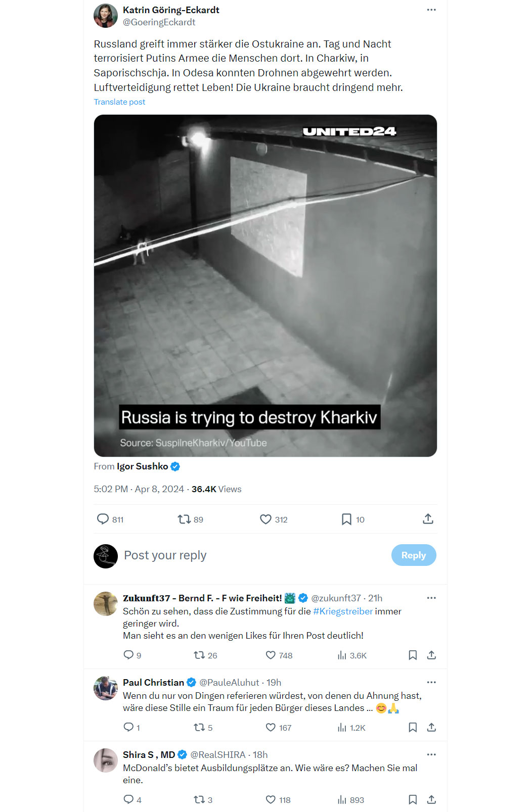Screen dimensions: 531x812
Task: Click the Post your reply field
Action: 253,555
